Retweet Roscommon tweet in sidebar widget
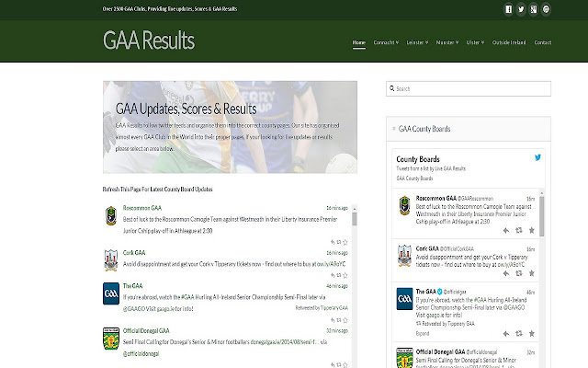Screen dimensions: 588x368 519,231
